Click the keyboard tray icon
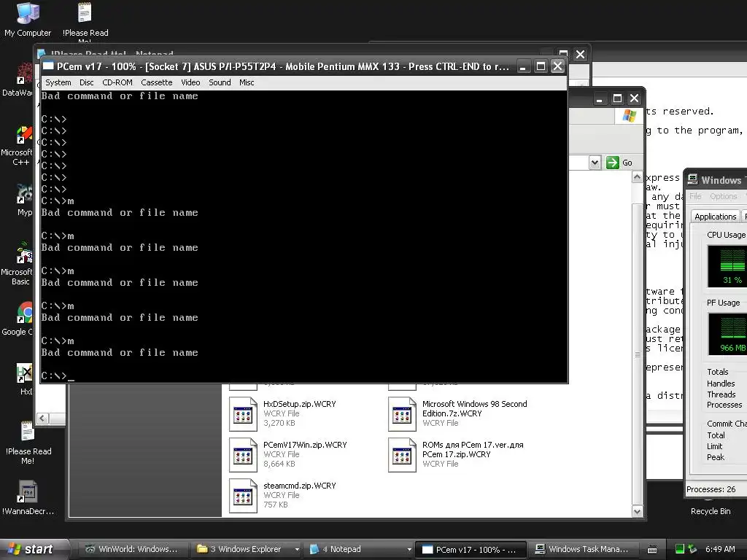Viewport: 747px width, 560px height. pyautogui.click(x=652, y=550)
